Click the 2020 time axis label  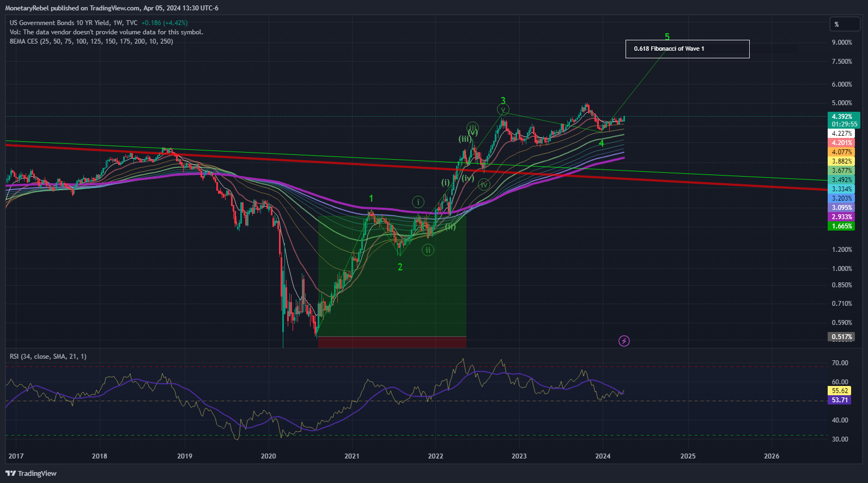tap(269, 456)
